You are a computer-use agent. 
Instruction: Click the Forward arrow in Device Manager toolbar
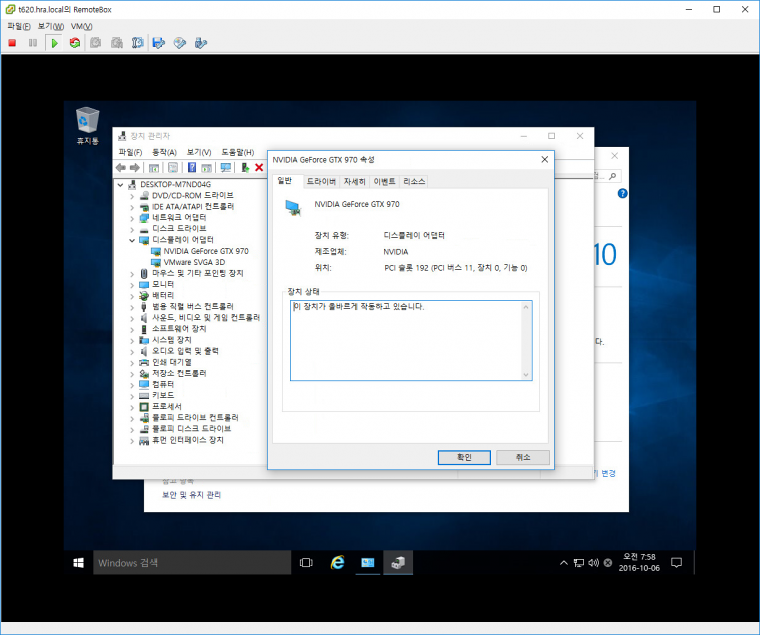pos(135,168)
